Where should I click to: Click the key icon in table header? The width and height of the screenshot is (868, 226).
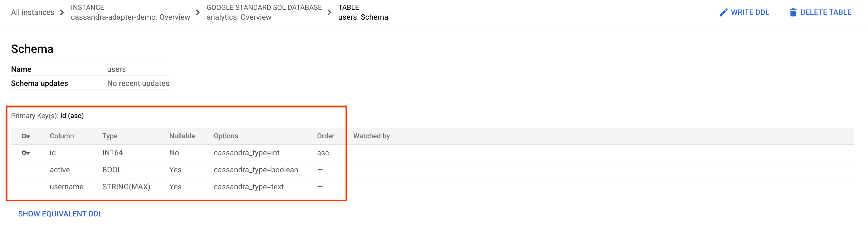pyautogui.click(x=26, y=136)
